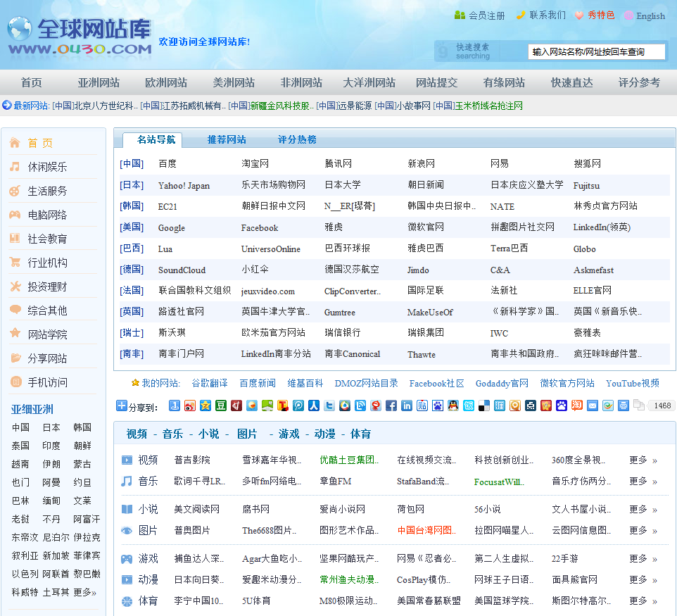Share via the LinkedIn icon
The height and width of the screenshot is (616, 677).
406,406
